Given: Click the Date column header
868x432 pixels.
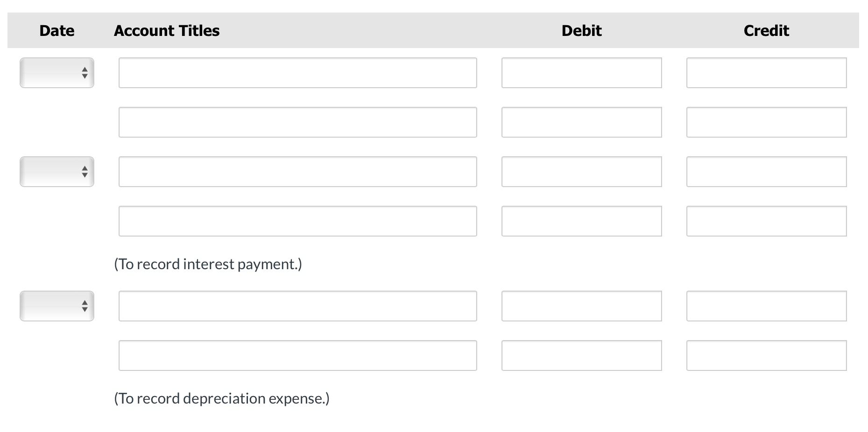Looking at the screenshot, I should pyautogui.click(x=56, y=30).
